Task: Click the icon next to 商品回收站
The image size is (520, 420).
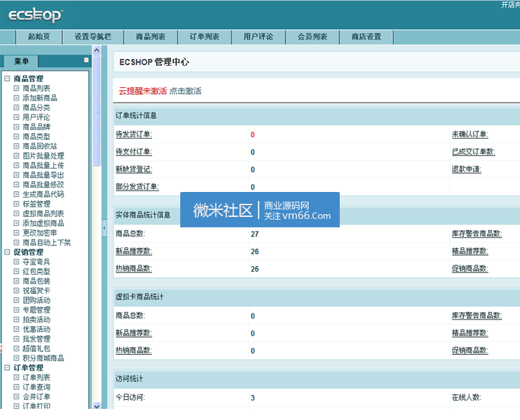Action: pos(16,146)
